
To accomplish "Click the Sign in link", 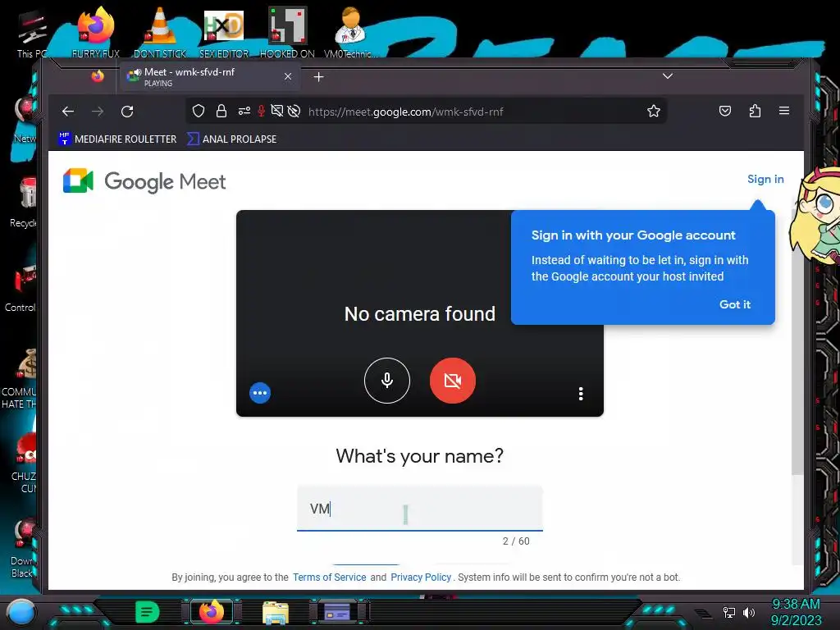I will (x=765, y=179).
